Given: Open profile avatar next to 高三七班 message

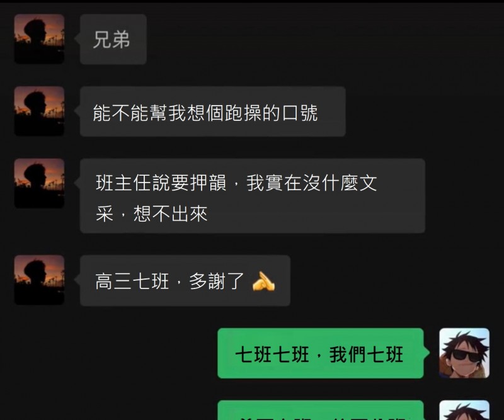Looking at the screenshot, I should (x=39, y=280).
